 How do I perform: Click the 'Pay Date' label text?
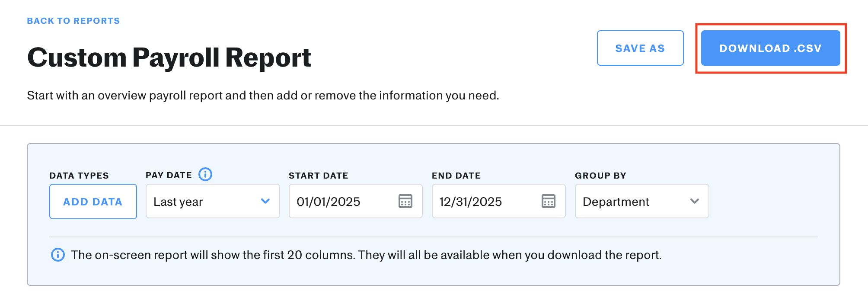(169, 175)
